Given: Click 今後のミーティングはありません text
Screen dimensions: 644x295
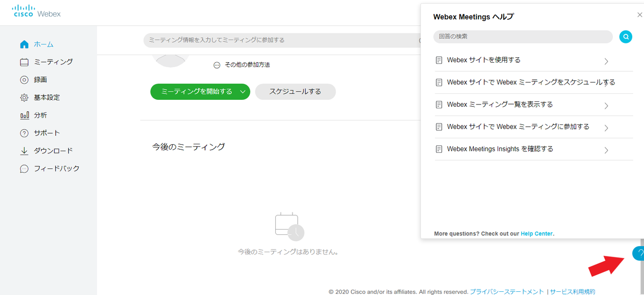Looking at the screenshot, I should 288,252.
